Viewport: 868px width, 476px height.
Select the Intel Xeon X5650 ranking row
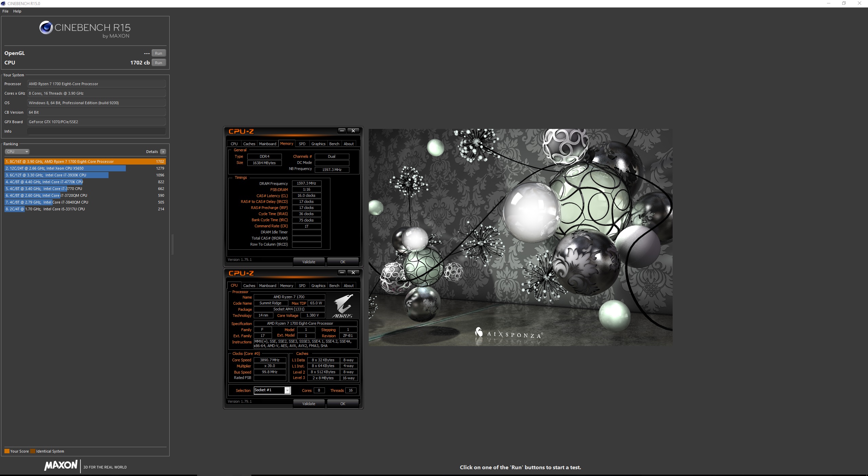coord(85,168)
